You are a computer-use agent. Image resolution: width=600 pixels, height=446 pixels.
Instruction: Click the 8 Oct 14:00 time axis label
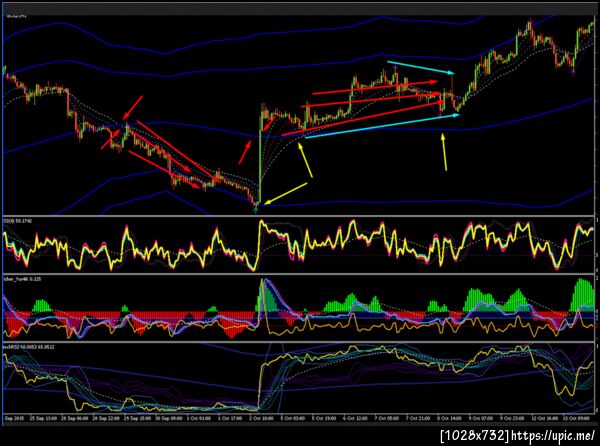coord(450,418)
